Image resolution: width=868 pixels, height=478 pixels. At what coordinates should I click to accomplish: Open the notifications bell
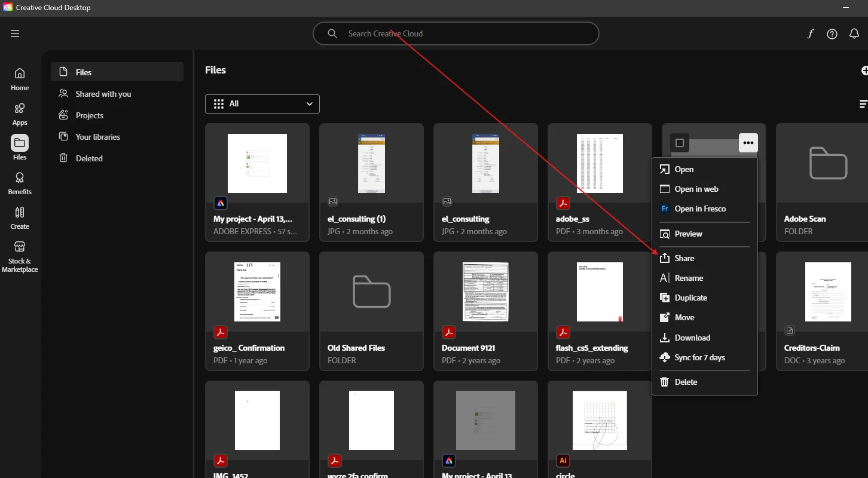(854, 33)
